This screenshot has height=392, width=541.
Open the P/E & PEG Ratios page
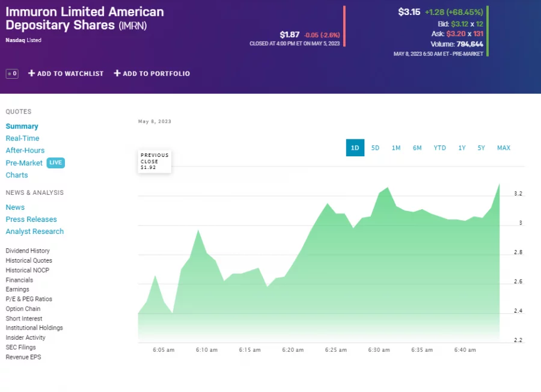coord(28,299)
